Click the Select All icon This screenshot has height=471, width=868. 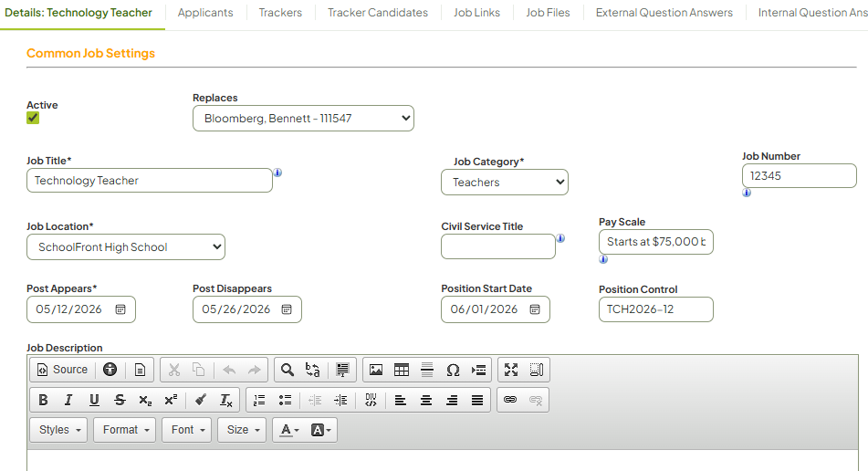(342, 370)
